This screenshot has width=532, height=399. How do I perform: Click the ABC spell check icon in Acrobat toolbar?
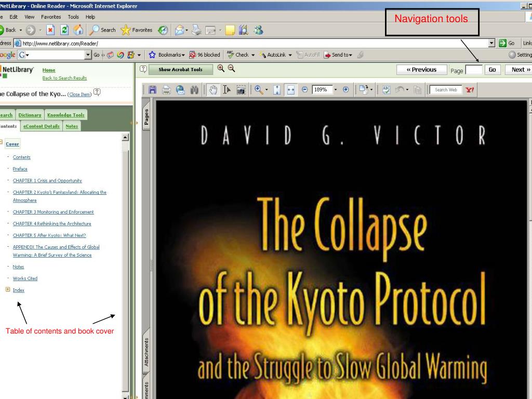(x=386, y=89)
